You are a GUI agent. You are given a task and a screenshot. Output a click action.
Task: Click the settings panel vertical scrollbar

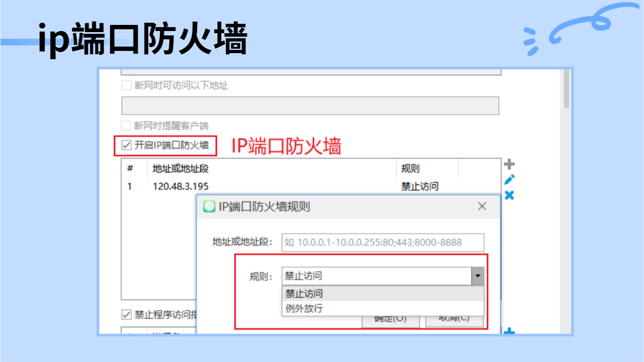(x=567, y=89)
